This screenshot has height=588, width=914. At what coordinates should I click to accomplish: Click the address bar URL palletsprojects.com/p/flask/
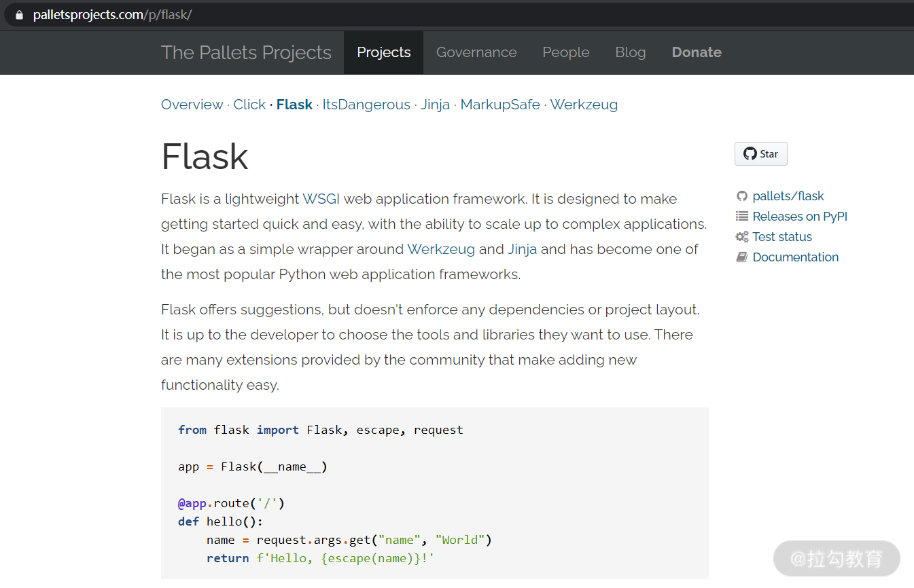(113, 14)
